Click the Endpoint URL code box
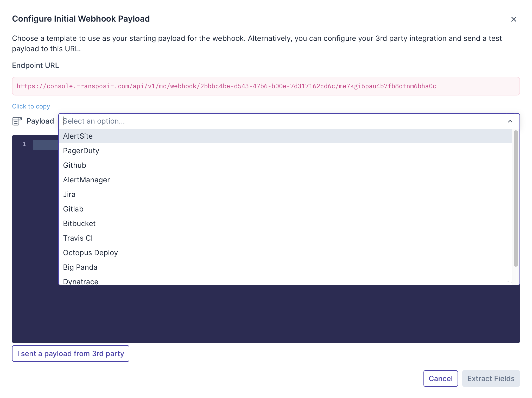Screen dimensions: 532x398 pyautogui.click(x=266, y=86)
